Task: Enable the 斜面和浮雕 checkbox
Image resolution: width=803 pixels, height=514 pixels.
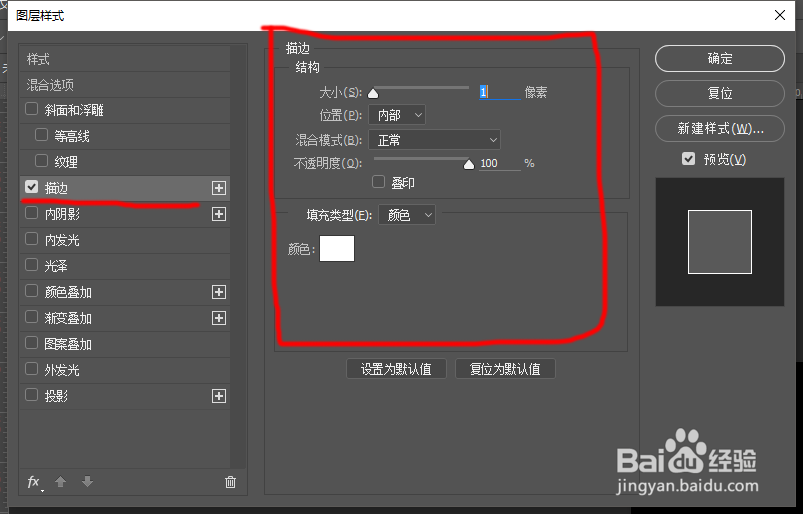Action: [x=32, y=109]
